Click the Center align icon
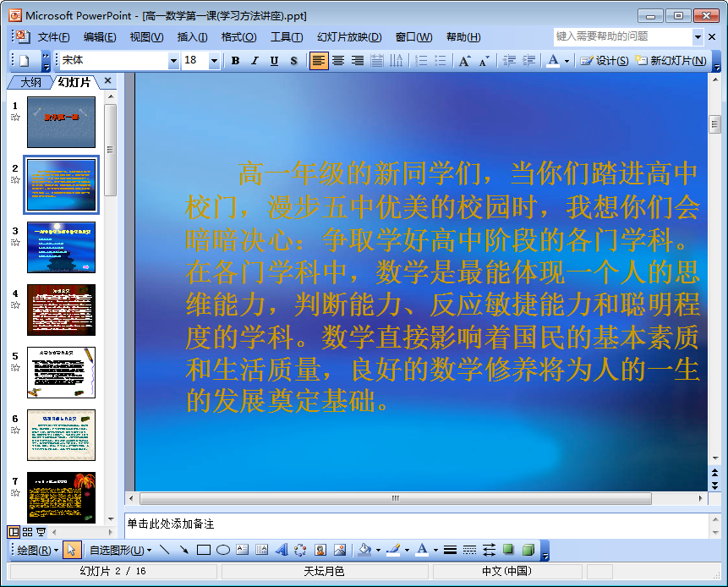 click(x=338, y=61)
